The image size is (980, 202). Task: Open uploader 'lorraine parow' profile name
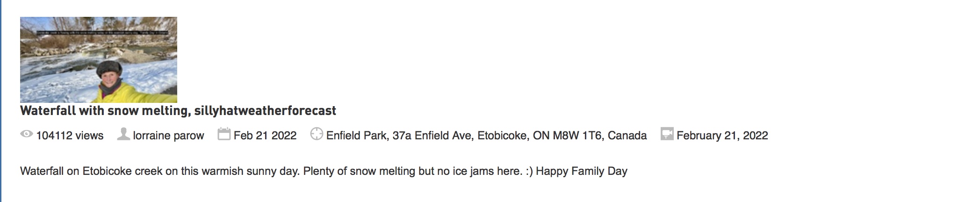(168, 136)
